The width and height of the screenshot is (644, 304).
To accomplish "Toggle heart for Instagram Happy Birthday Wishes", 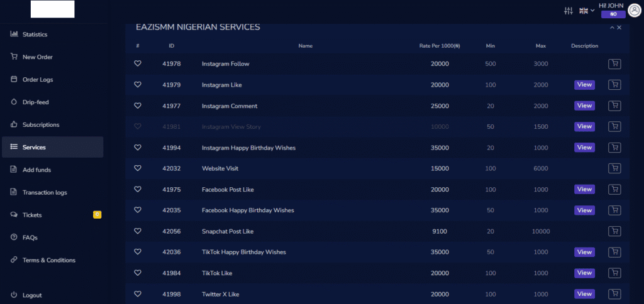I will coord(138,147).
